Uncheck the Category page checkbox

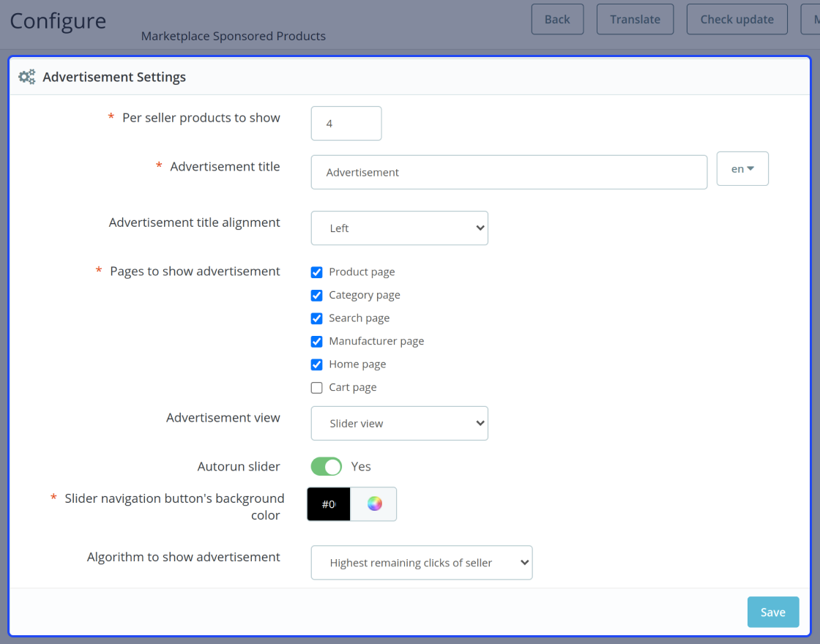316,296
